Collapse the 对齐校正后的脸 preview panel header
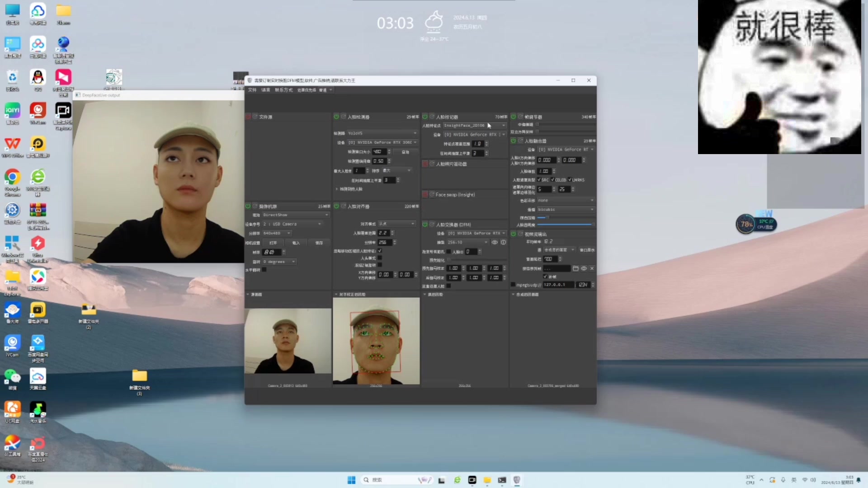This screenshot has width=868, height=488. click(350, 294)
